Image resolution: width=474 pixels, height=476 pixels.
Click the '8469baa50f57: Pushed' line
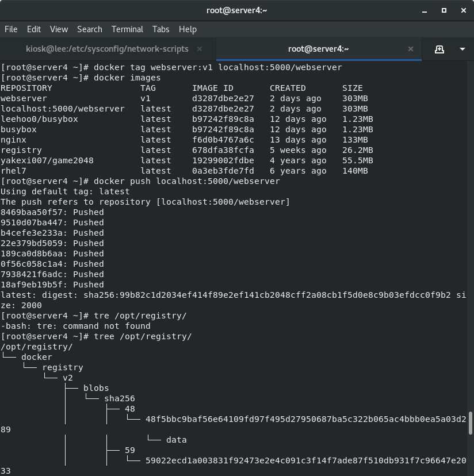(52, 212)
